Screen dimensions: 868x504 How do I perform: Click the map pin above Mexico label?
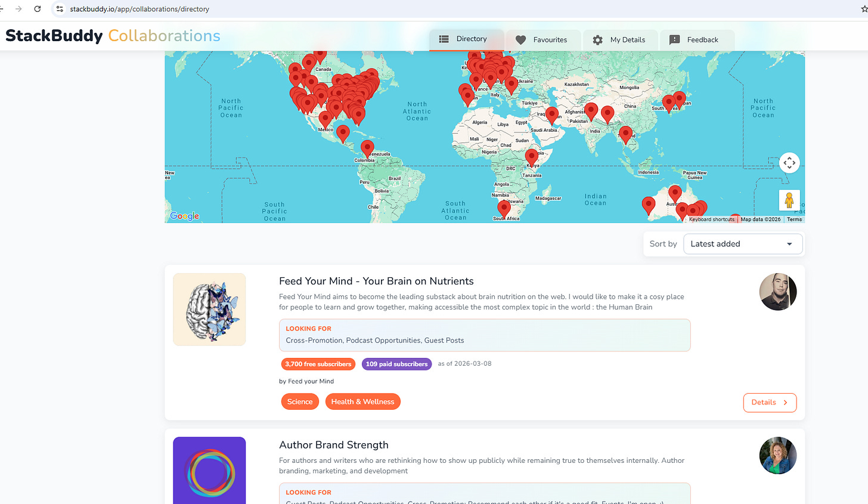[x=325, y=119]
